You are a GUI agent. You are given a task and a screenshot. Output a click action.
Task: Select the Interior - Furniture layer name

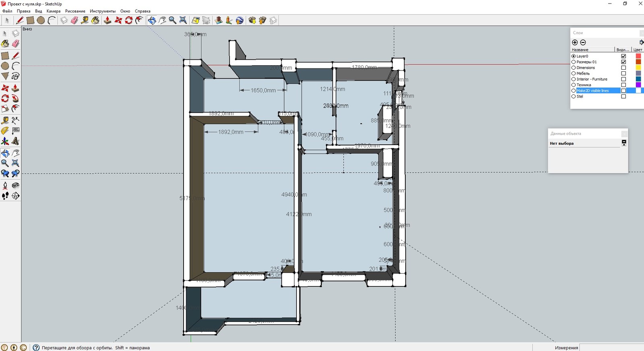tap(592, 79)
